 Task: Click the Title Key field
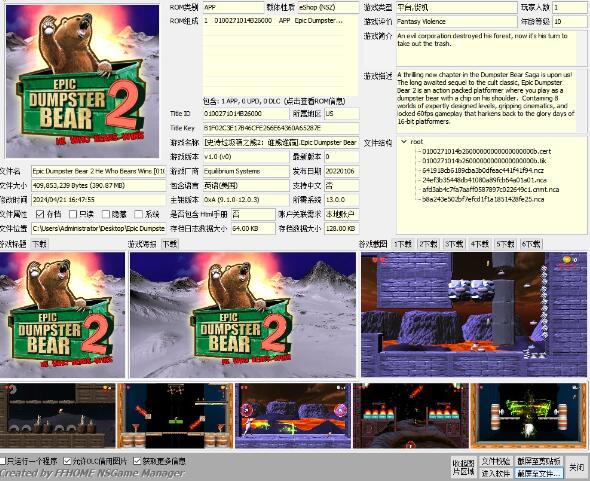tap(281, 128)
